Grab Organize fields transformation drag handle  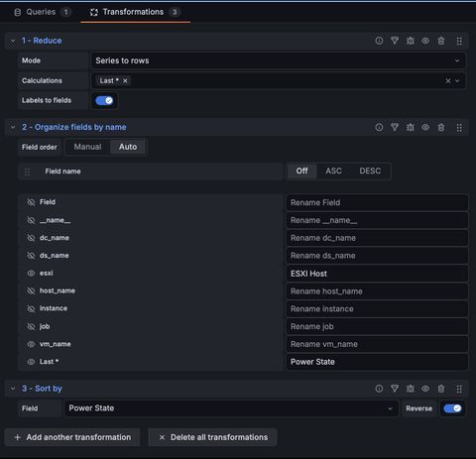(459, 127)
